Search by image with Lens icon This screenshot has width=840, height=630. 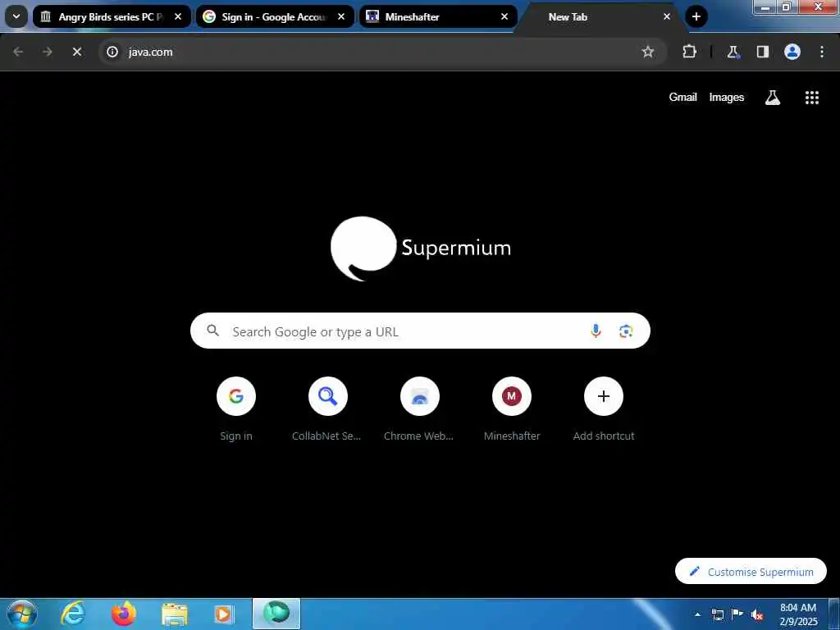click(626, 331)
